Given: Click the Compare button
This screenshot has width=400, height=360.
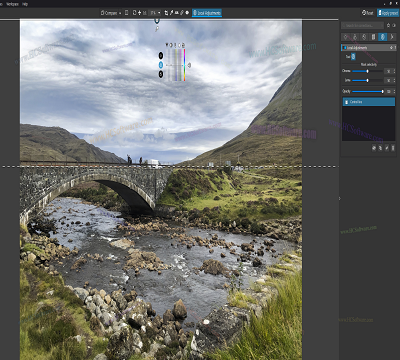Looking at the screenshot, I should pos(109,13).
